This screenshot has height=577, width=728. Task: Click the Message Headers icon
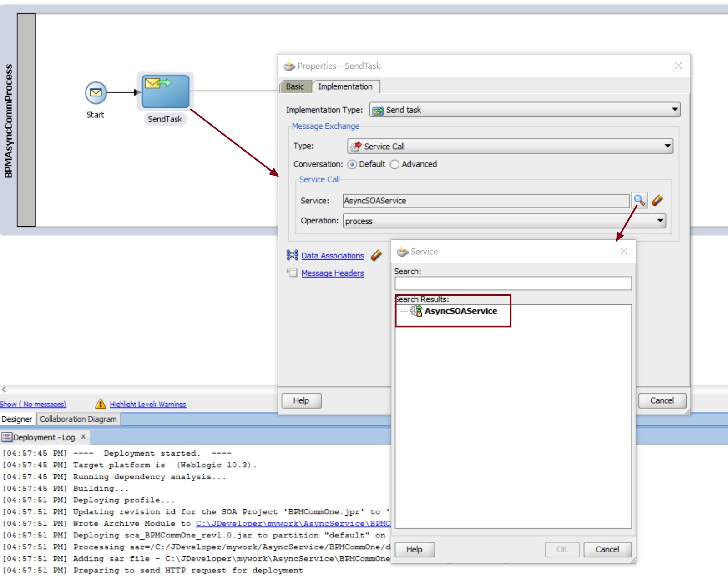(x=292, y=273)
